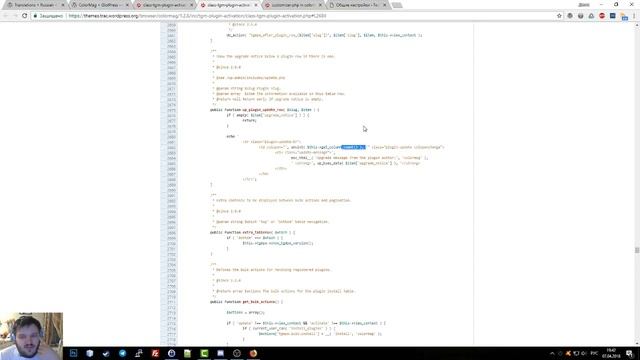Open a new browser tab

pos(397,5)
